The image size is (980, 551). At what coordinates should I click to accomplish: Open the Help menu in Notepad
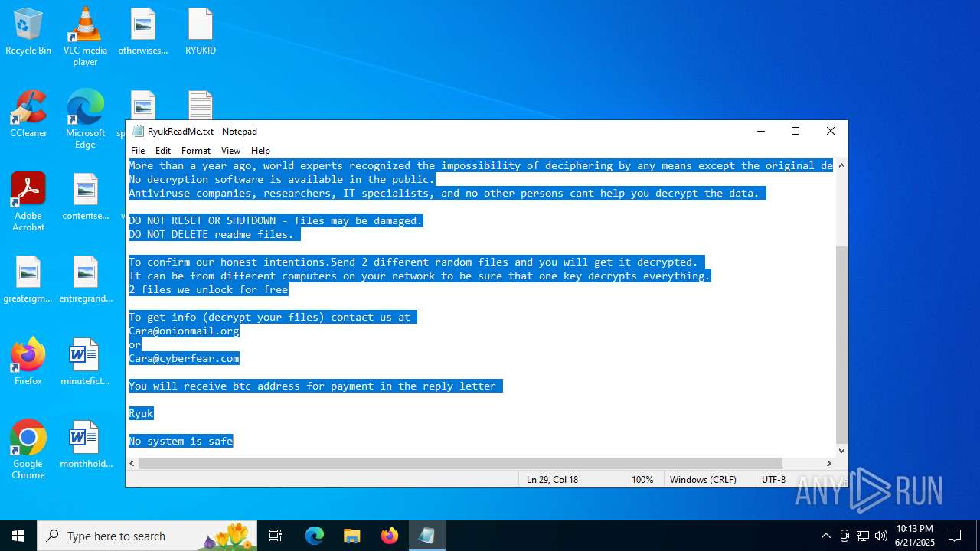pos(260,151)
